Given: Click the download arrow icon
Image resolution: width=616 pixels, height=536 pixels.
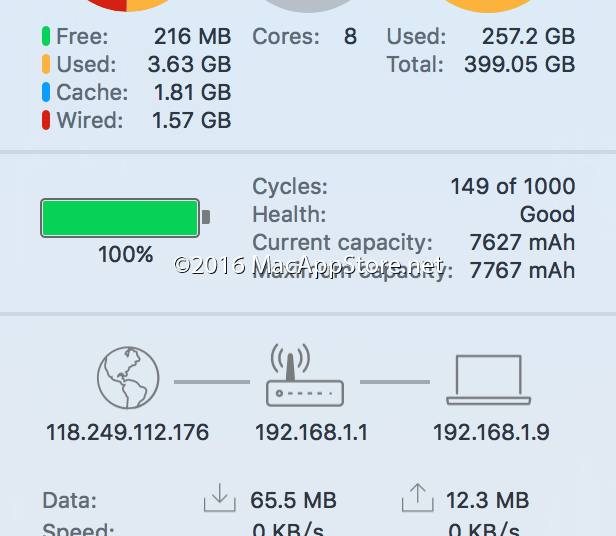Looking at the screenshot, I should (x=217, y=497).
